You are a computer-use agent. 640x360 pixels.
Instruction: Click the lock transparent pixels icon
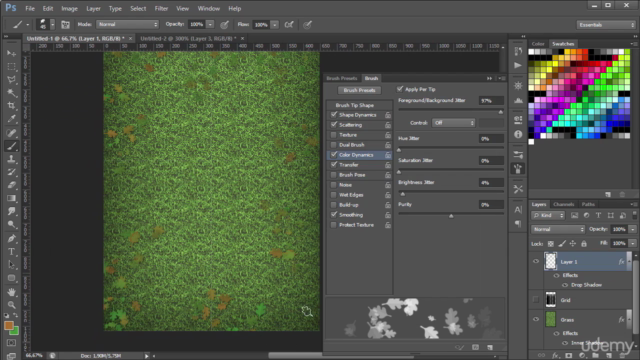pos(551,244)
